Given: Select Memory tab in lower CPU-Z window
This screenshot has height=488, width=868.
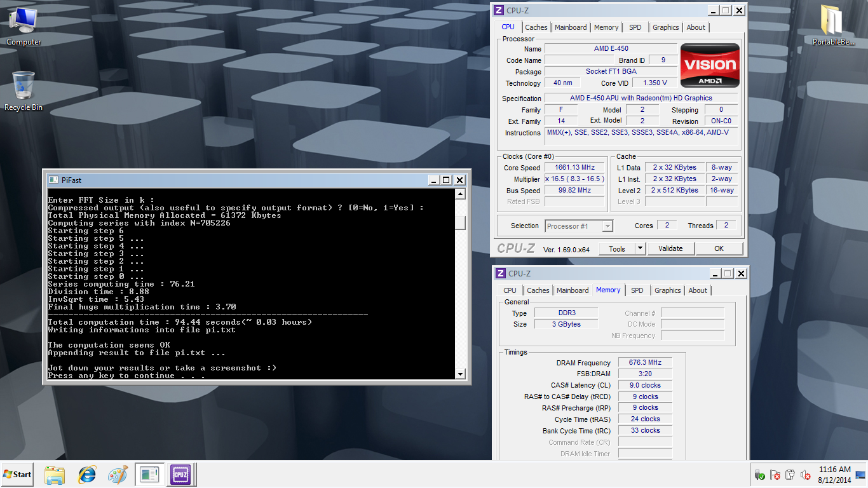Looking at the screenshot, I should [608, 290].
